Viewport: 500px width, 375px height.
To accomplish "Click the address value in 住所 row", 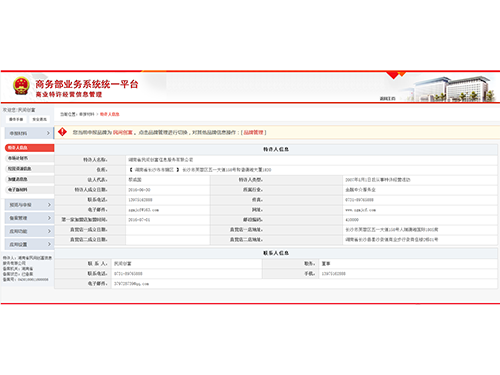I will (x=200, y=170).
